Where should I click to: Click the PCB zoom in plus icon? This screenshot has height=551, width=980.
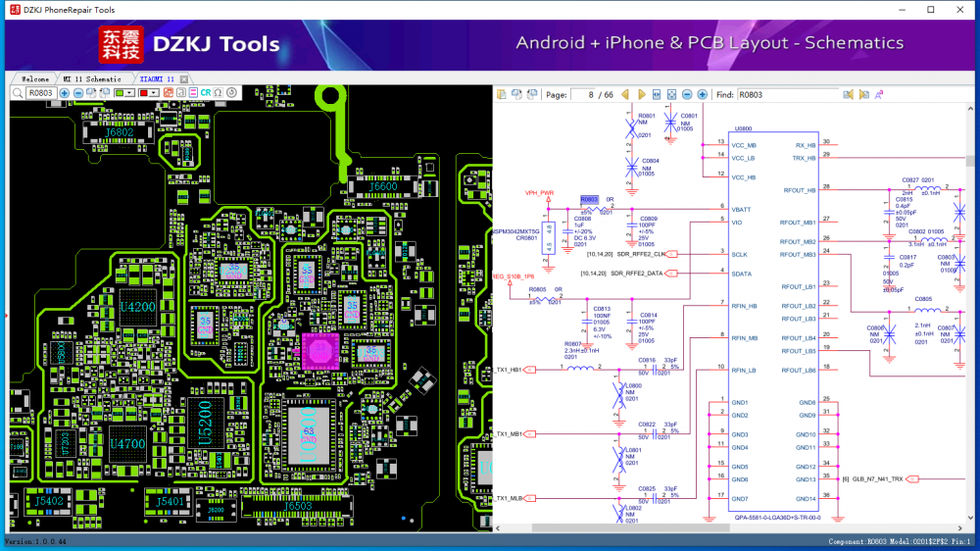(x=64, y=92)
